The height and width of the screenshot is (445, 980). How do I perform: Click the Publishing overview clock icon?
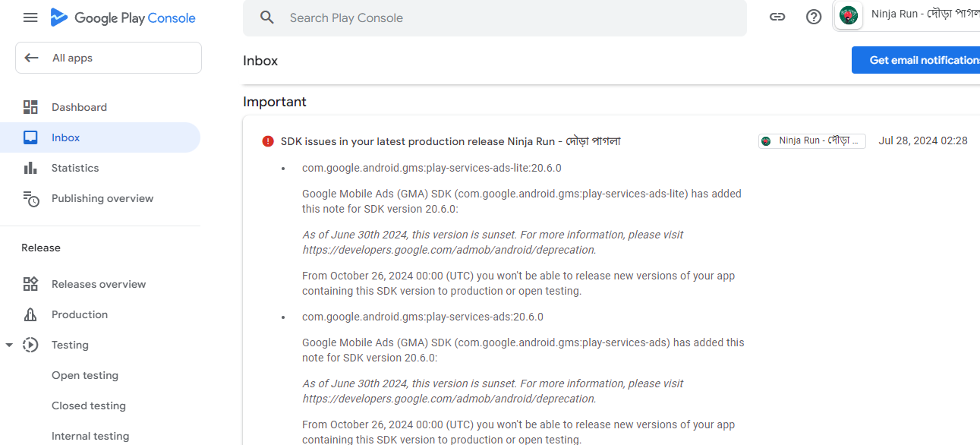pyautogui.click(x=30, y=199)
